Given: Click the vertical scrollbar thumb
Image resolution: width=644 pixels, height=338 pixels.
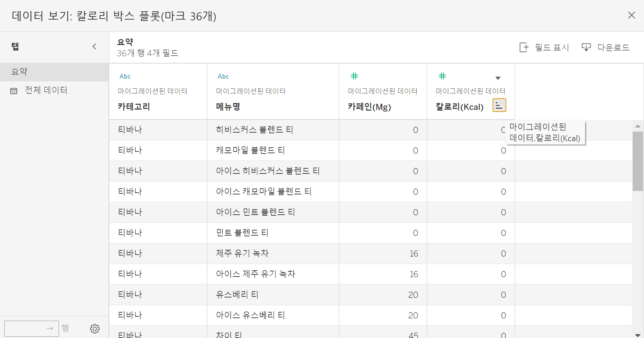Looking at the screenshot, I should click(638, 161).
